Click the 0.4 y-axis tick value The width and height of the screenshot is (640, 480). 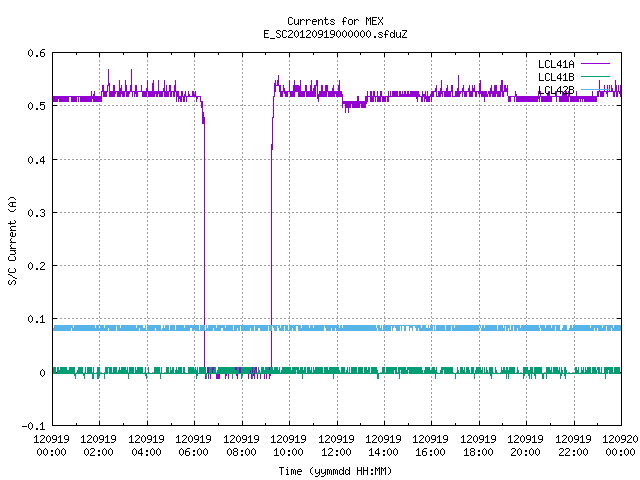click(36, 160)
